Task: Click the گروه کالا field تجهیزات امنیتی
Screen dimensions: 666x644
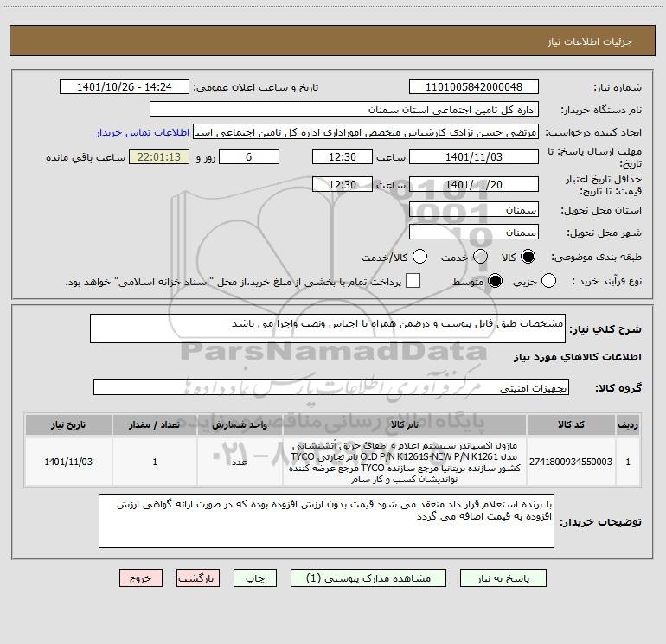Action: [331, 387]
